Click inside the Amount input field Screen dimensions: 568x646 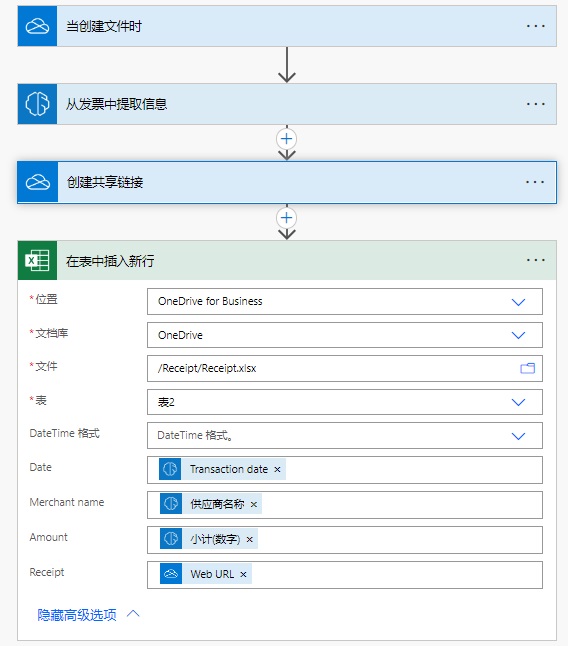point(345,540)
